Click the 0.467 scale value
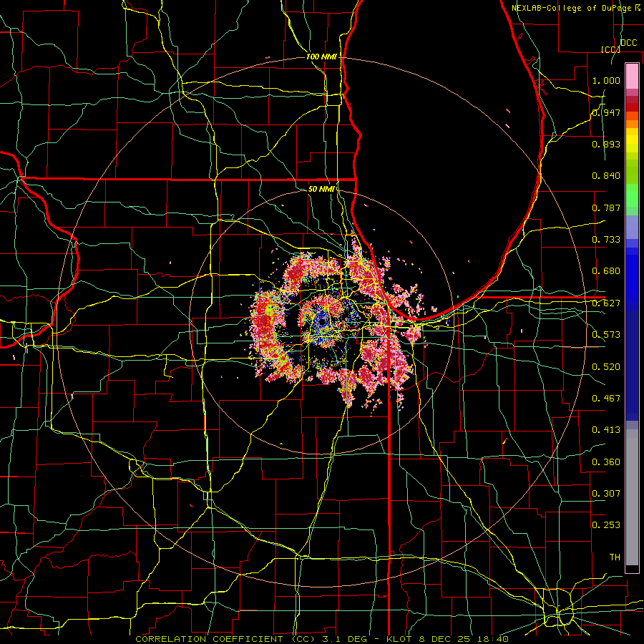 tap(606, 399)
